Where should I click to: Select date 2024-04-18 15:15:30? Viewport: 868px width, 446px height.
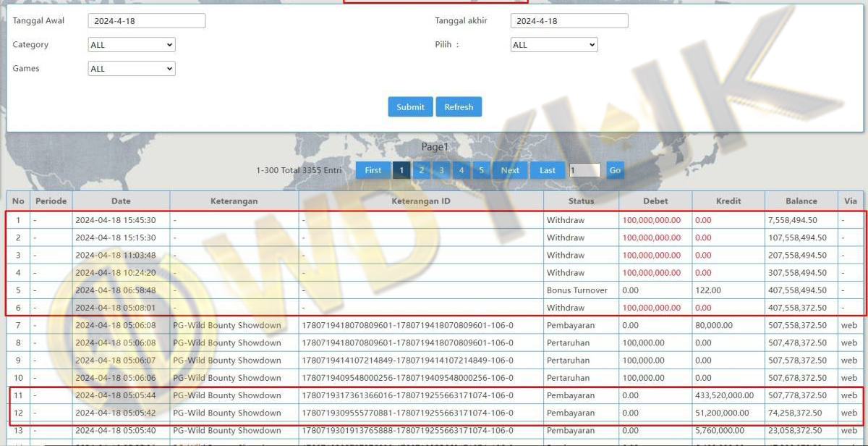coord(115,237)
